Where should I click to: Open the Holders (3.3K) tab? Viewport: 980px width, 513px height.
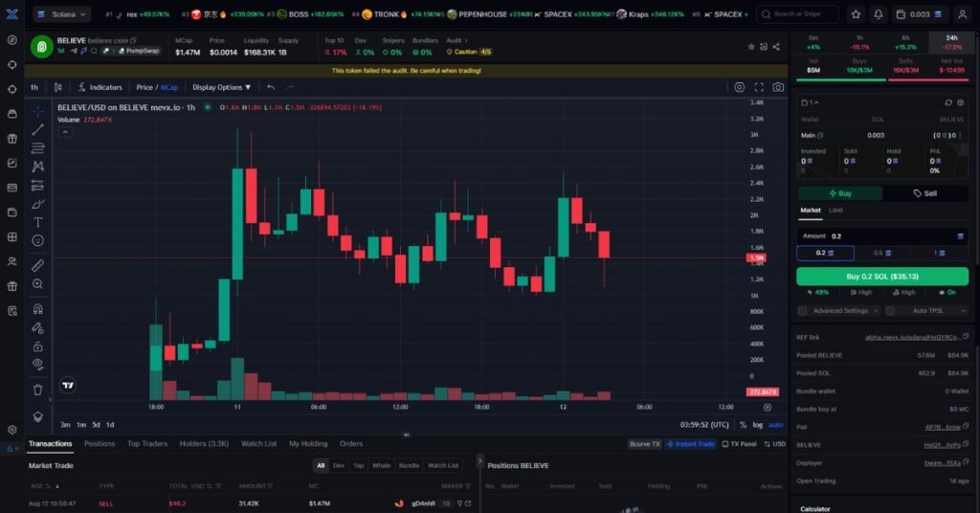point(204,444)
